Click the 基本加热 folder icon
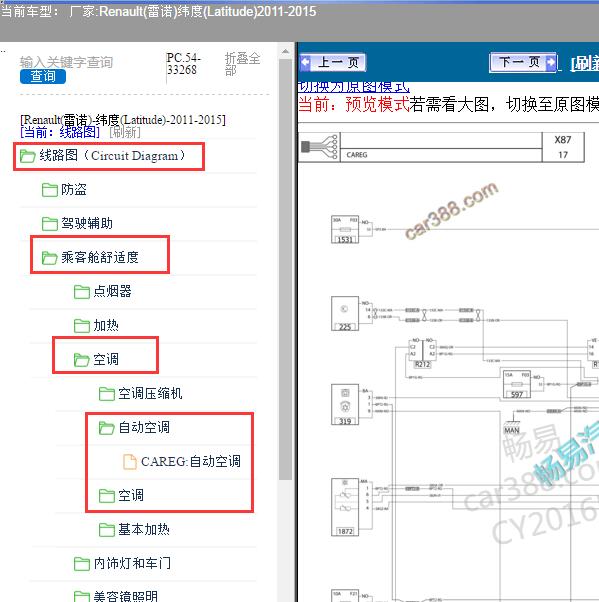This screenshot has width=599, height=602. [x=107, y=530]
